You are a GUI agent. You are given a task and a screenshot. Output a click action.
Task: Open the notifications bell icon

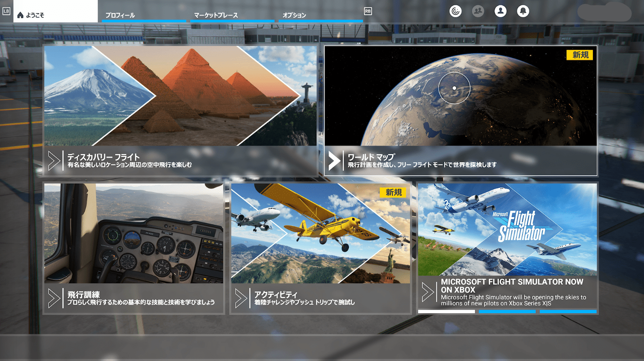523,11
